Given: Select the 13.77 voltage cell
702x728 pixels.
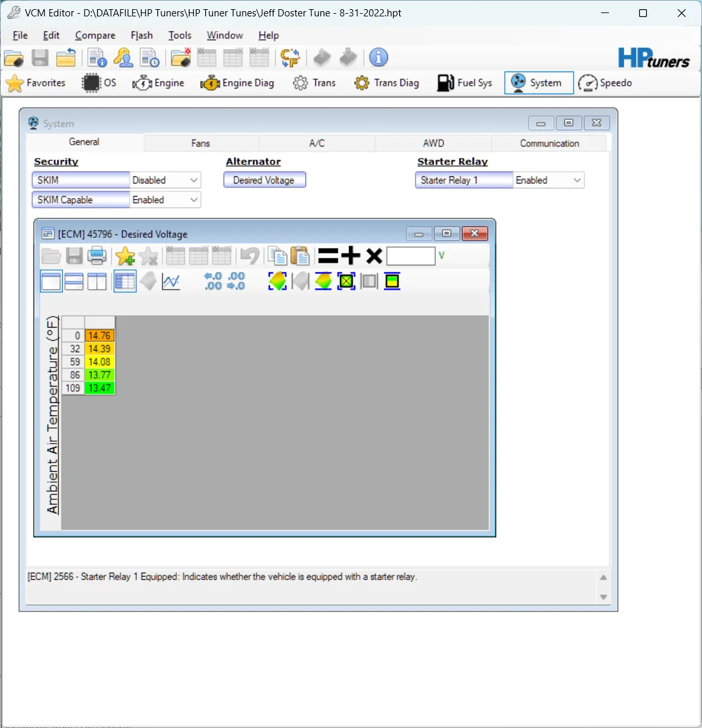Looking at the screenshot, I should 100,375.
